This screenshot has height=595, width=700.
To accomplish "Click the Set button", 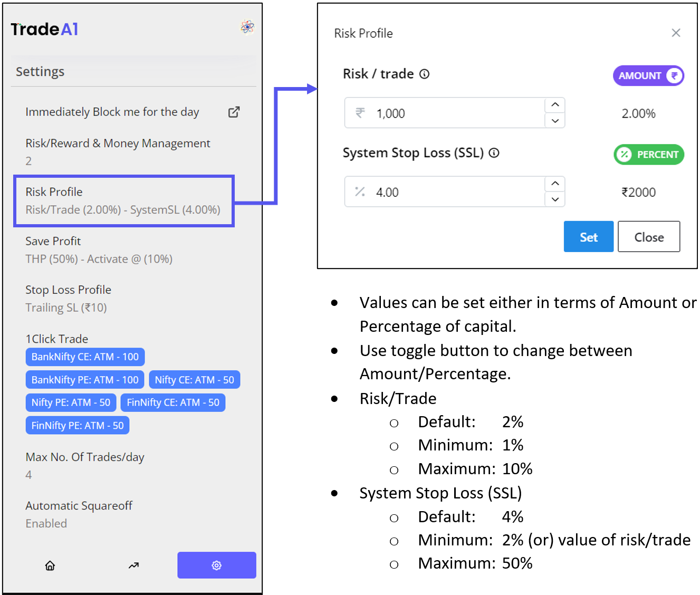I will click(x=589, y=236).
